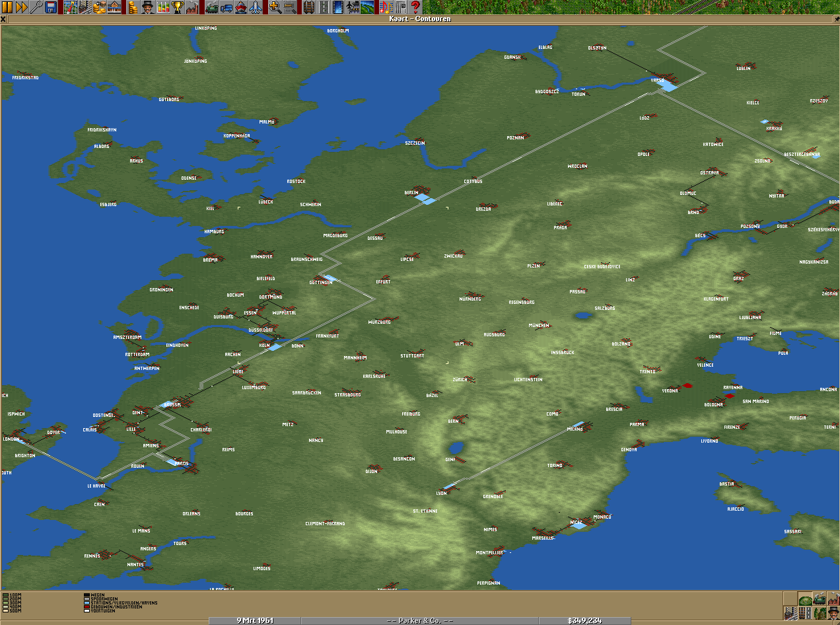Click the Göteborg label on map
Screen dimensions: 840x625
coord(168,99)
